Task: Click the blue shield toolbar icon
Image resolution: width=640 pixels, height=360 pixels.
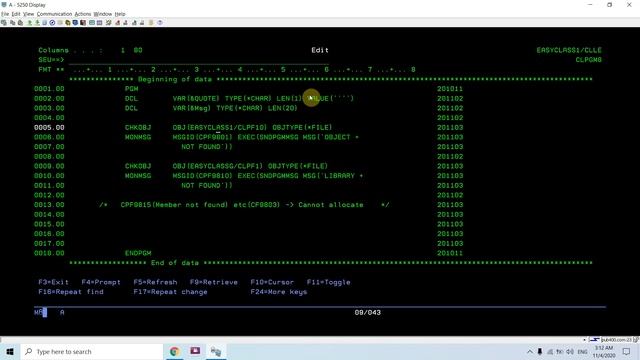Action: pos(76,23)
